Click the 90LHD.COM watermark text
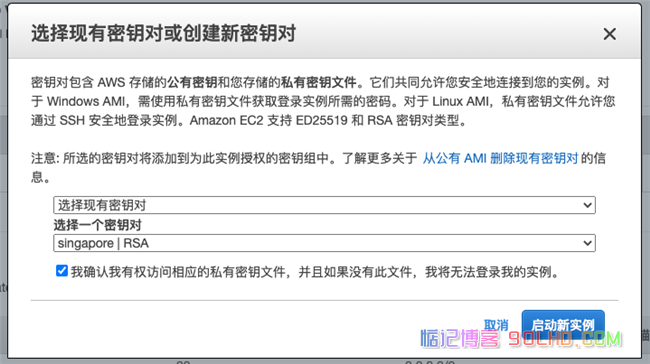This screenshot has height=364, width=650. (x=565, y=339)
